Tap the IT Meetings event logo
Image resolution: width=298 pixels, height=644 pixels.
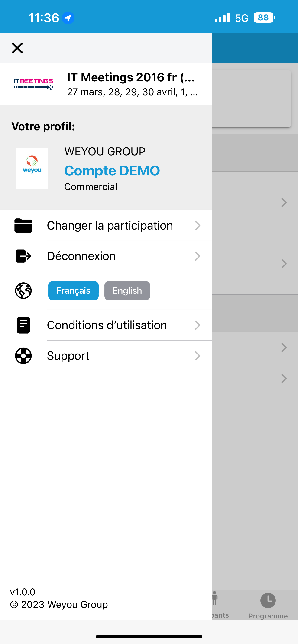tap(33, 84)
